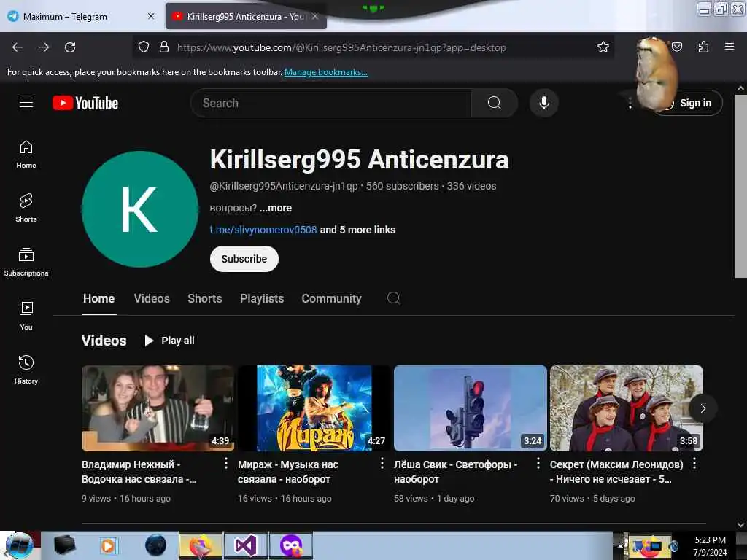Bookmark this page with the star
The image size is (747, 560).
(x=603, y=47)
